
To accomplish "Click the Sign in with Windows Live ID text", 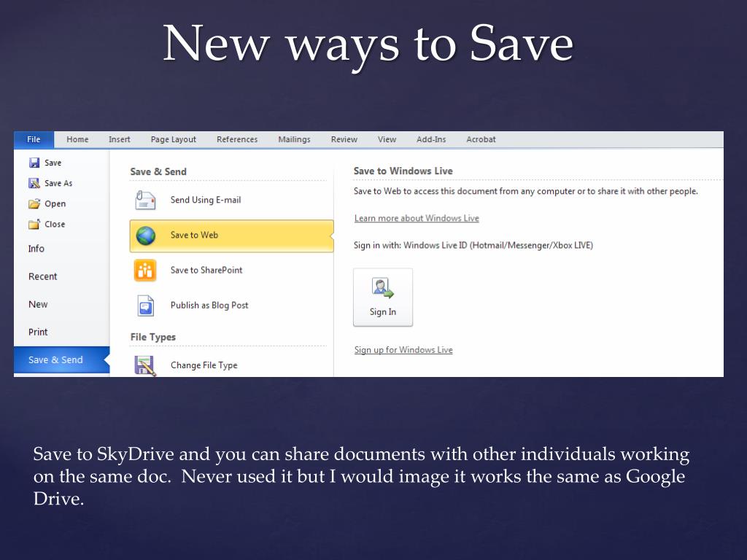I will pyautogui.click(x=473, y=246).
